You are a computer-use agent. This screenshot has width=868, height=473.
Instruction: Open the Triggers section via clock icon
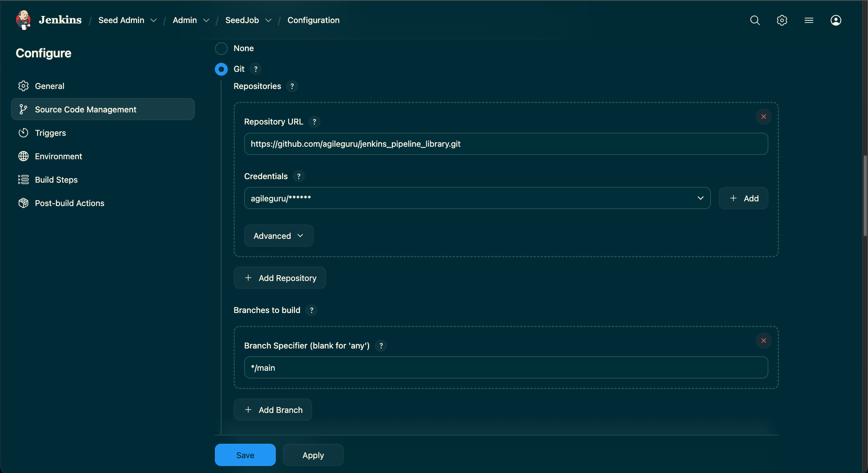23,133
